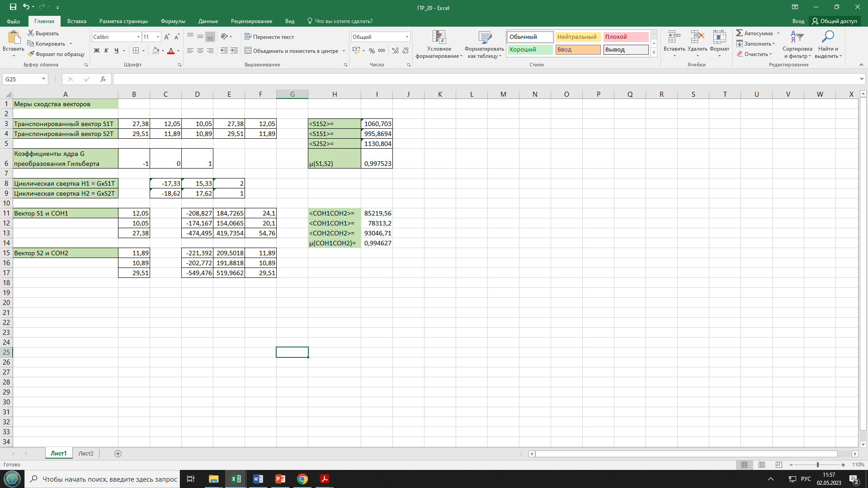Screen dimensions: 868x488
Task: Click the increase decimal icon
Action: [x=396, y=51]
